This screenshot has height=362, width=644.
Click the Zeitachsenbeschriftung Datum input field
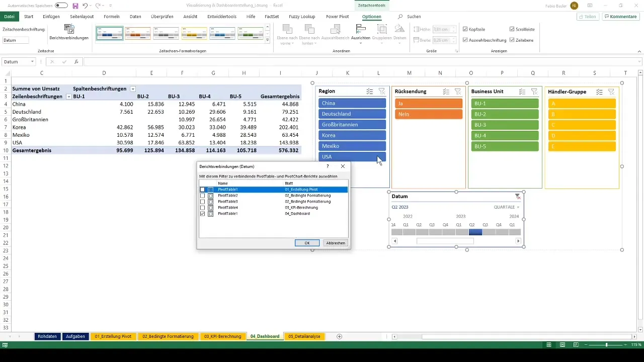[16, 40]
